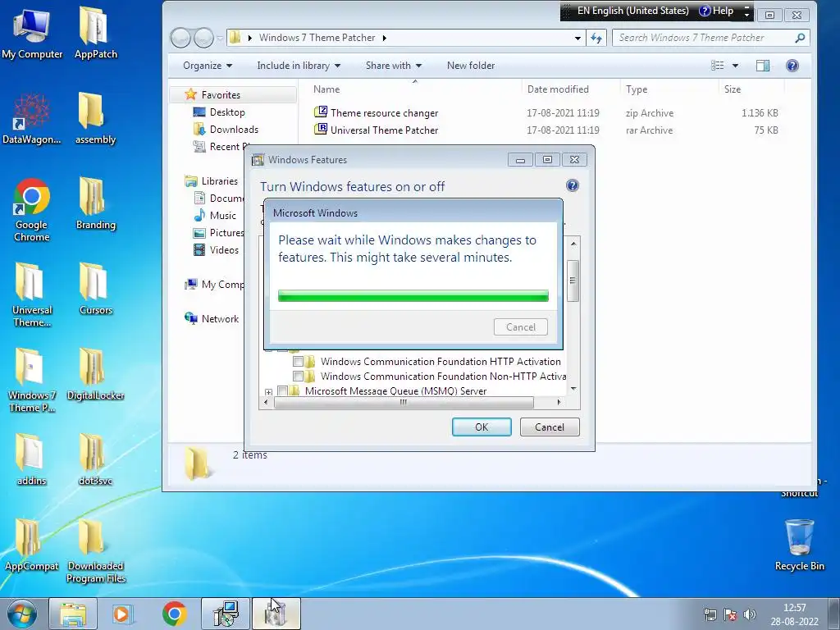Click the Windows Start orb

point(22,614)
